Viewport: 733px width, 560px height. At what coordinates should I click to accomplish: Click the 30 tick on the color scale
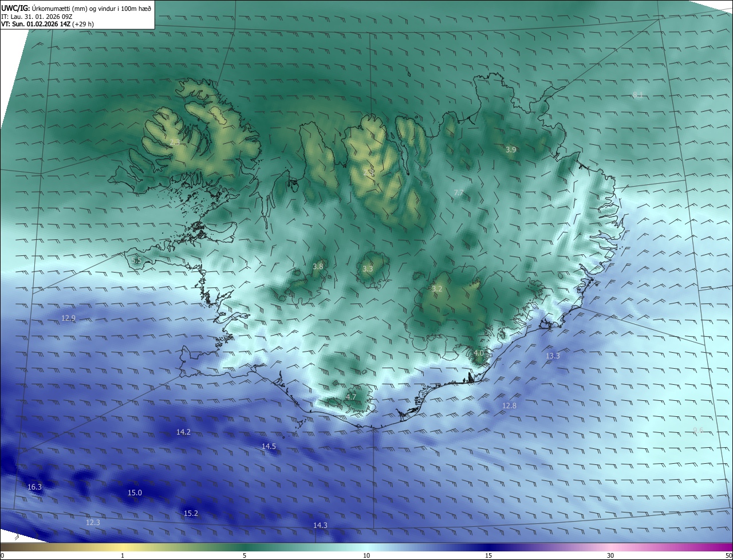610,555
